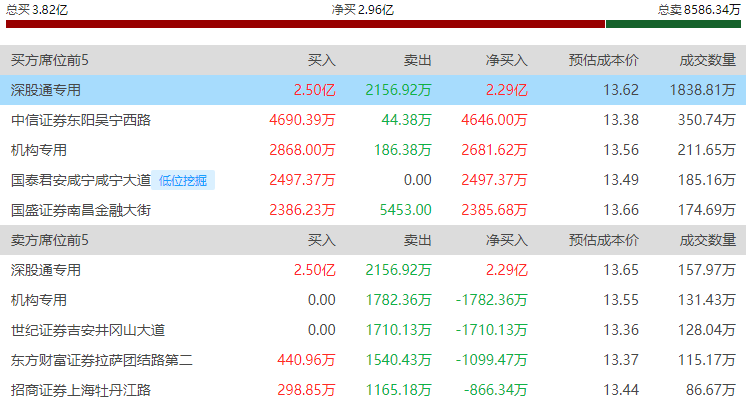The width and height of the screenshot is (746, 404).
Task: Click the green 1782.36万 sell amount
Action: point(398,300)
